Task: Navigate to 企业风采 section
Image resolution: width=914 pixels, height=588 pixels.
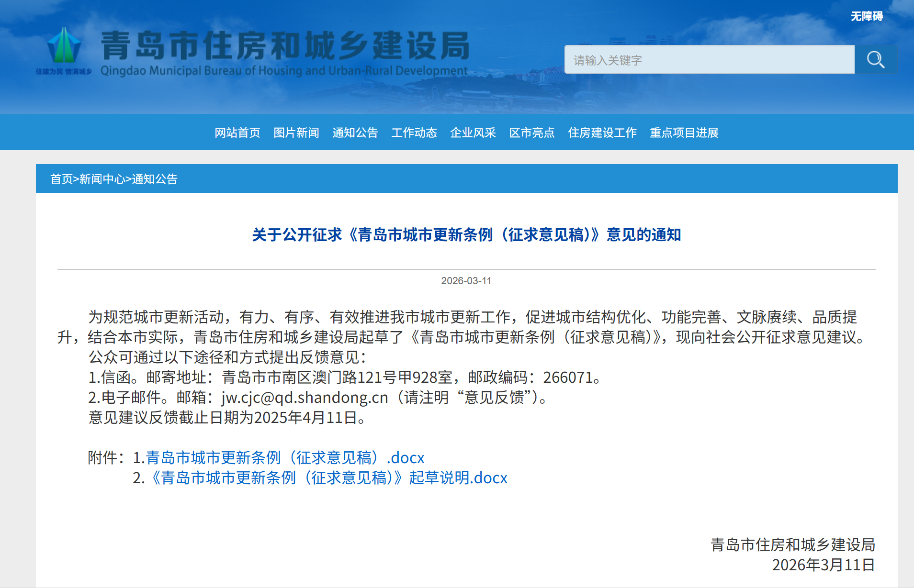Action: 473,133
